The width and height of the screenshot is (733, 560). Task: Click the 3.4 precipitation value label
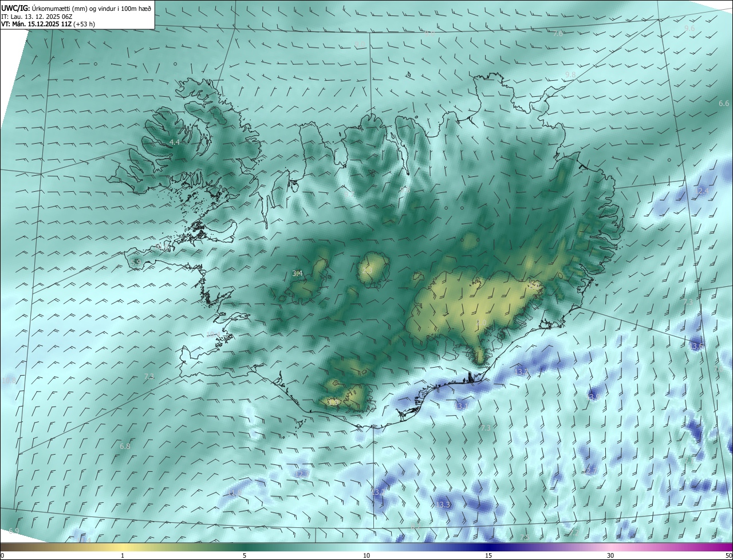[297, 274]
